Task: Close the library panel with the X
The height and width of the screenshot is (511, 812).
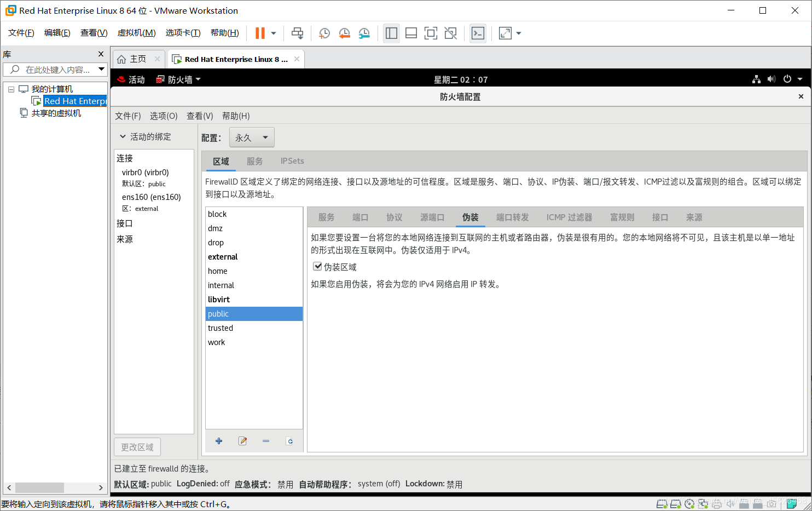Action: point(101,54)
